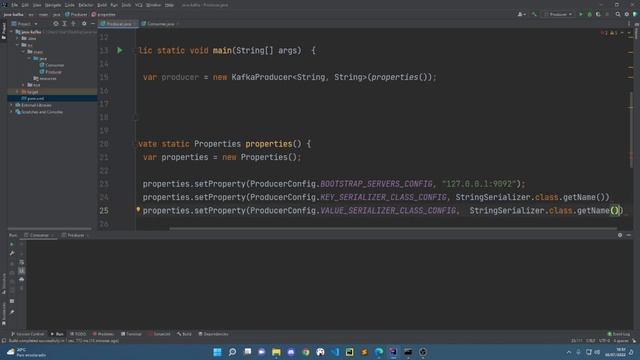Open the Edit menu
640x360 pixels.
point(25,5)
